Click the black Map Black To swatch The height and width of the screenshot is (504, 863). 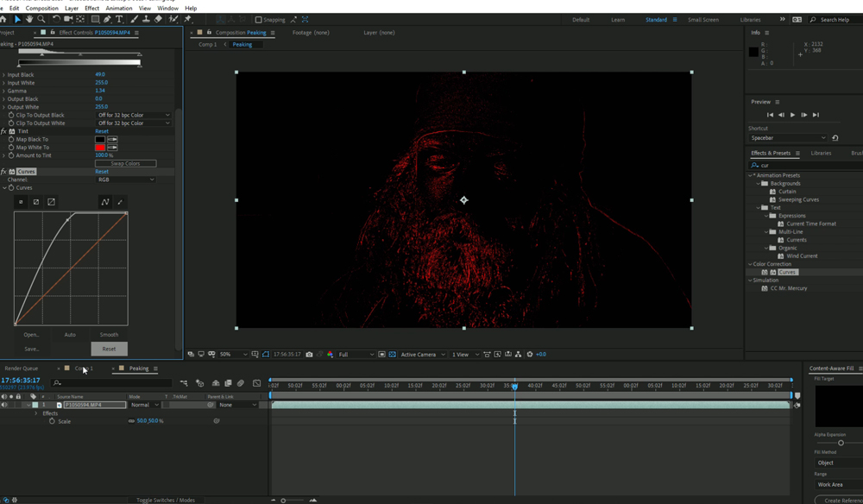point(100,139)
